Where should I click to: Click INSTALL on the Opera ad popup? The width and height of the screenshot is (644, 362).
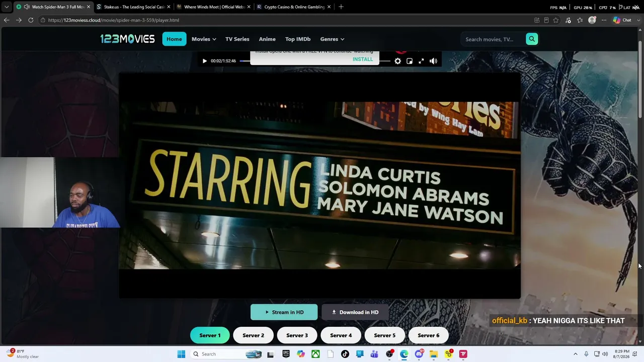tap(363, 59)
